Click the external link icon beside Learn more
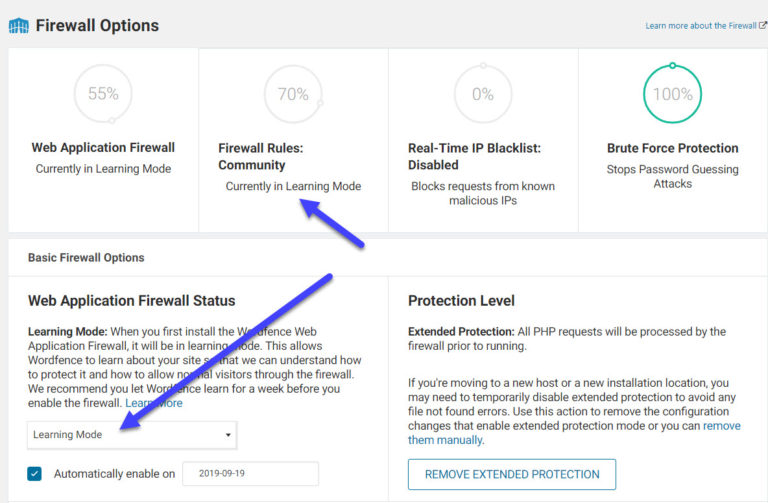The width and height of the screenshot is (768, 503). (x=763, y=25)
